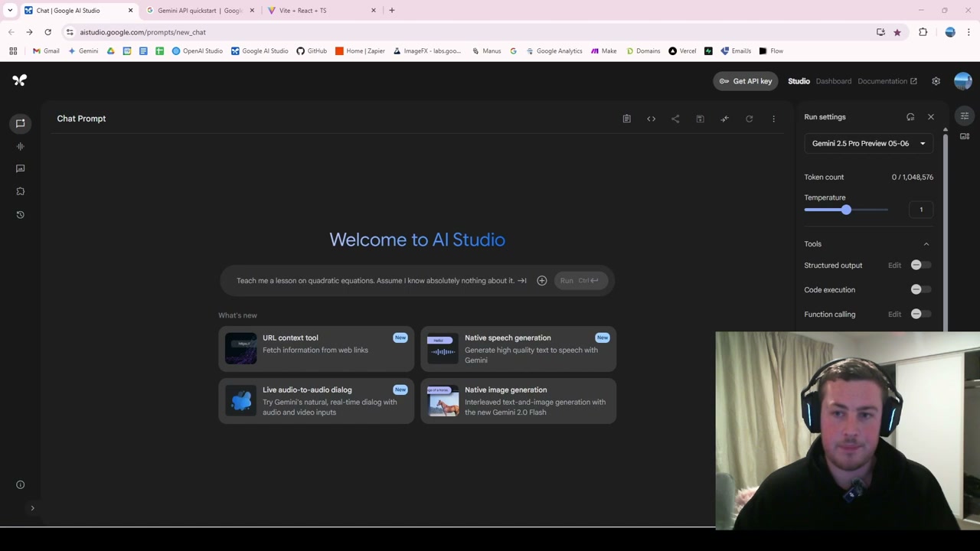Screen dimensions: 980x551
Task: Switch to Vite + React + TS tab
Action: tap(322, 11)
